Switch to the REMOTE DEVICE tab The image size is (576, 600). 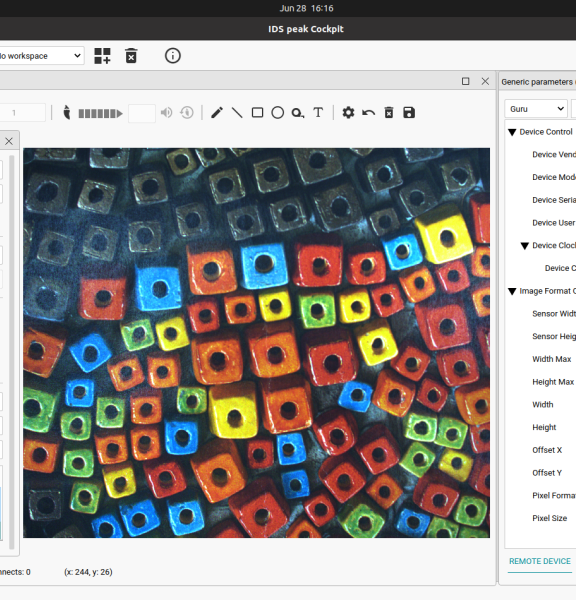click(540, 561)
